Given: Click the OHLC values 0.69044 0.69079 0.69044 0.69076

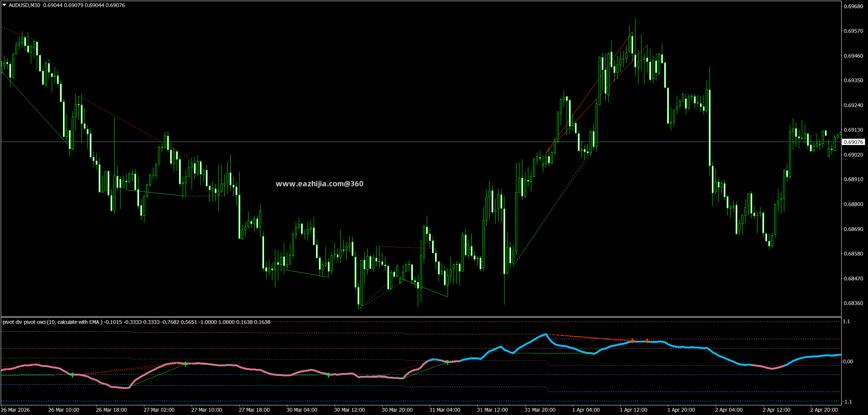Looking at the screenshot, I should pyautogui.click(x=84, y=5).
